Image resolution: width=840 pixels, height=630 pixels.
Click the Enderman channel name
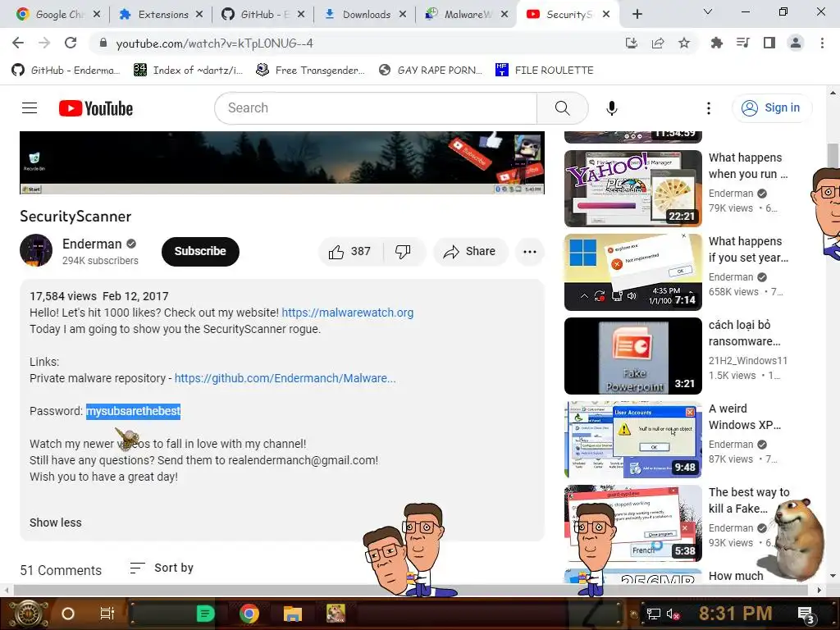pyautogui.click(x=92, y=244)
